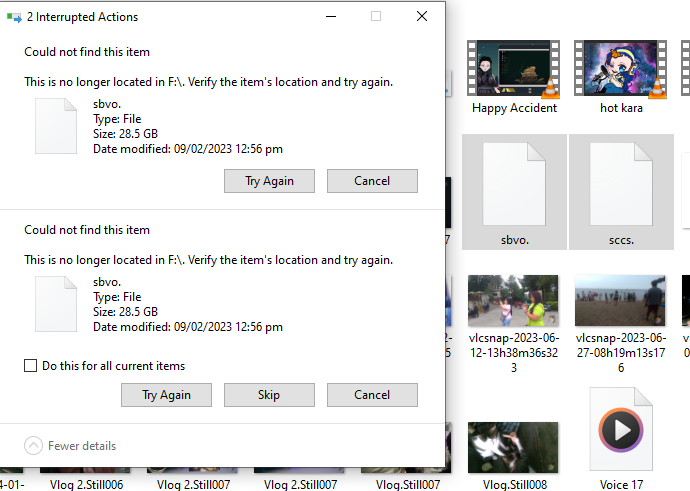Click the 'Happy Accident' file name label
The height and width of the screenshot is (491, 690).
[x=514, y=108]
